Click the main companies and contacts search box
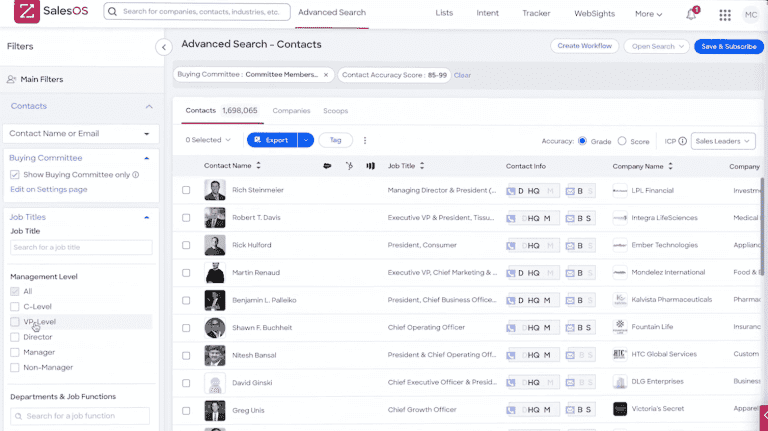 click(197, 12)
